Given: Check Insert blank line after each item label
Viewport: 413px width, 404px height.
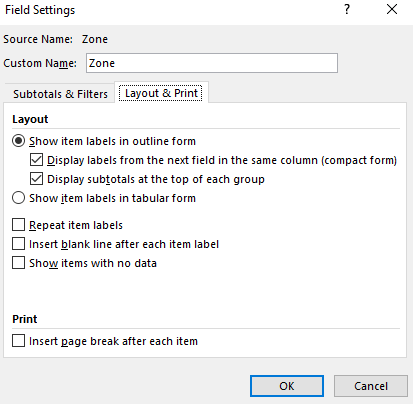Looking at the screenshot, I should pos(18,244).
